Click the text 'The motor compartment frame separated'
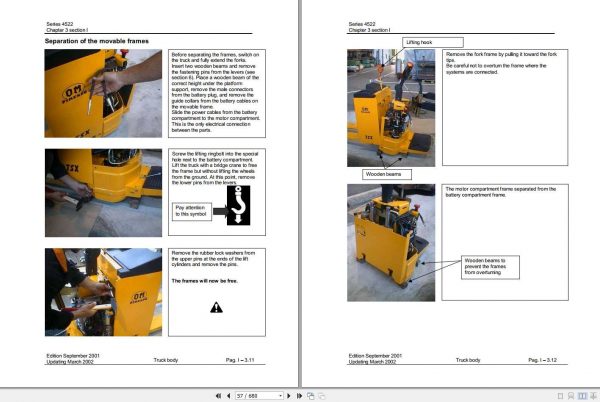The image size is (600, 402). pyautogui.click(x=501, y=192)
